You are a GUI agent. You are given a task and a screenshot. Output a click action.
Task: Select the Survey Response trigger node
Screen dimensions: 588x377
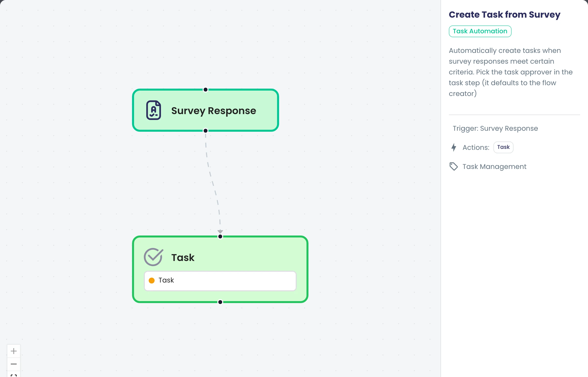pyautogui.click(x=206, y=110)
